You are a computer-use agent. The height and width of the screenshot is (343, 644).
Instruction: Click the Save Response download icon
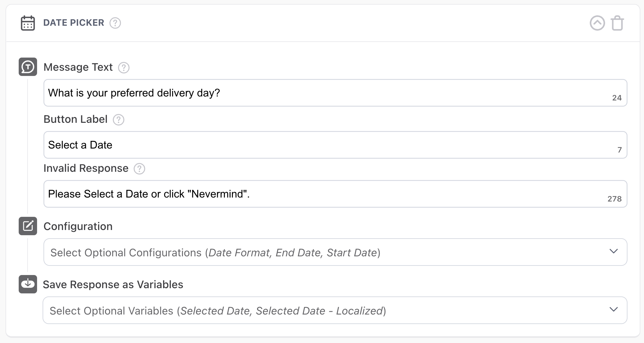coord(28,284)
